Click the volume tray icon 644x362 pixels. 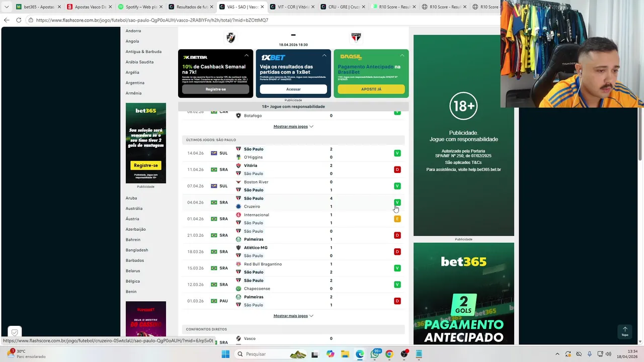point(608,354)
